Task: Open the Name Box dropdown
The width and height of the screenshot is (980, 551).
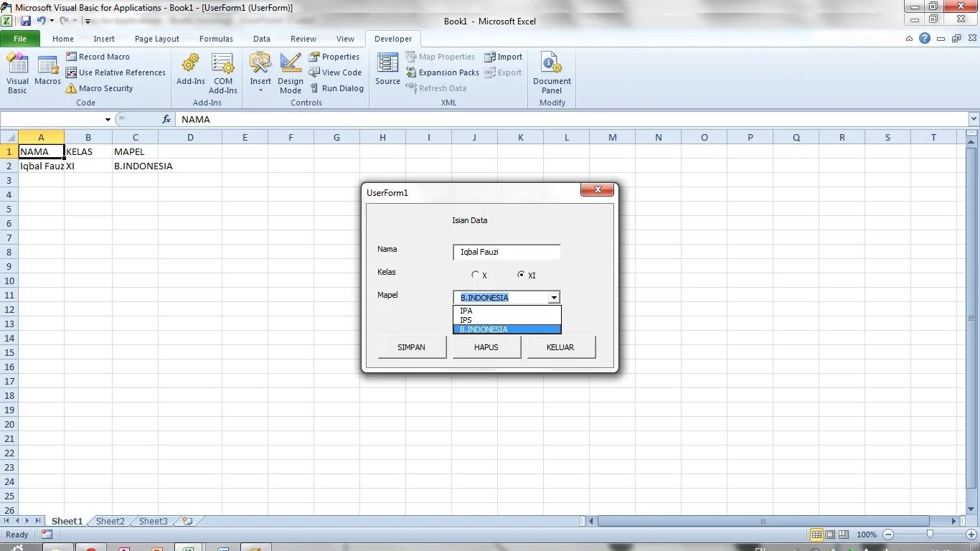Action: pyautogui.click(x=108, y=120)
